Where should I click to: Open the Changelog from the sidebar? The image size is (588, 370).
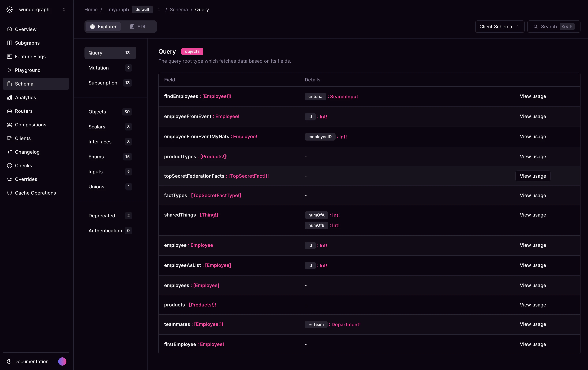click(27, 152)
